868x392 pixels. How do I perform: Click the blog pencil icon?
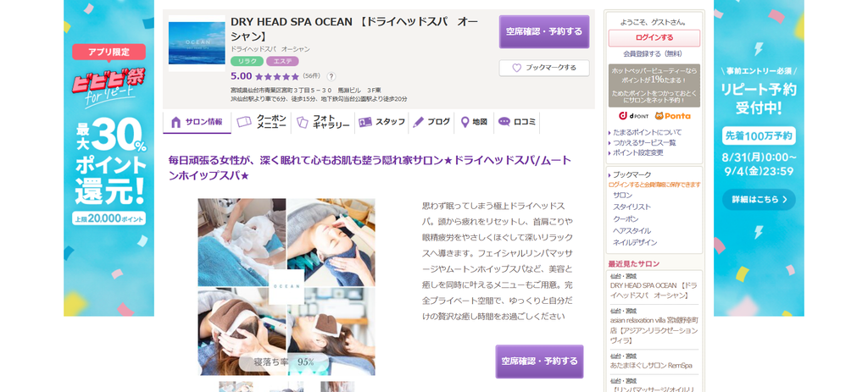(x=419, y=122)
